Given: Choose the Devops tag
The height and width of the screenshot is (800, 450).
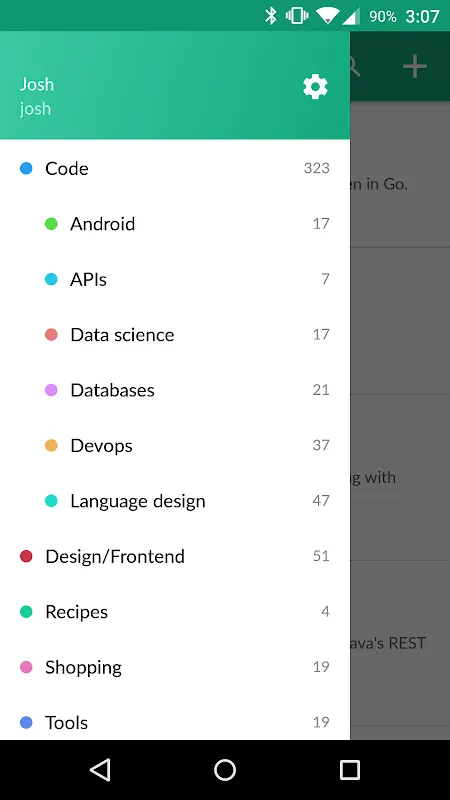Looking at the screenshot, I should coord(175,445).
